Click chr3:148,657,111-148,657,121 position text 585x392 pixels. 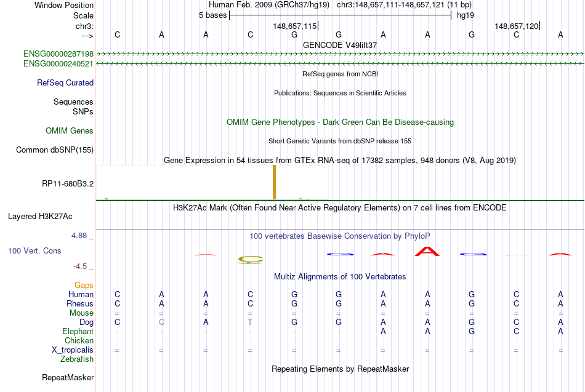pos(390,5)
